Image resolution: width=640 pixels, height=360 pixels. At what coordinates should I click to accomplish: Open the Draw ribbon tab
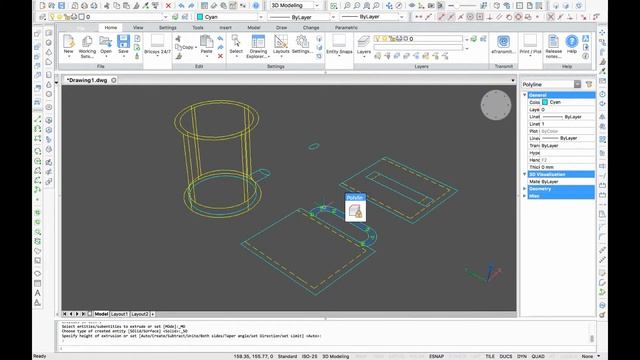pyautogui.click(x=281, y=27)
